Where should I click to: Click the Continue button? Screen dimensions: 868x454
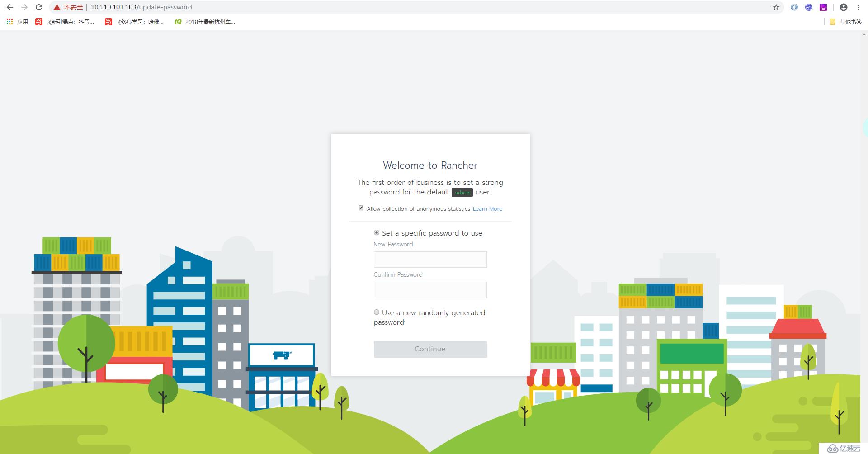[430, 349]
